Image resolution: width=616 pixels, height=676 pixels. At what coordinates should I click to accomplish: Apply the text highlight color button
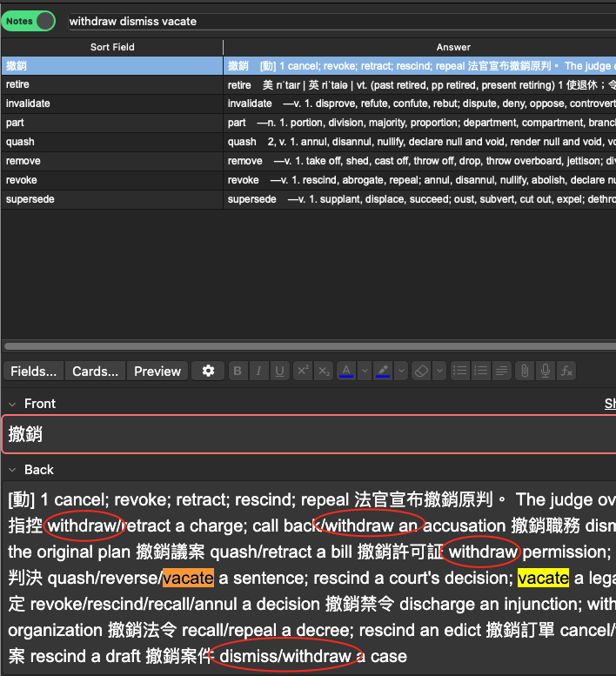click(383, 371)
